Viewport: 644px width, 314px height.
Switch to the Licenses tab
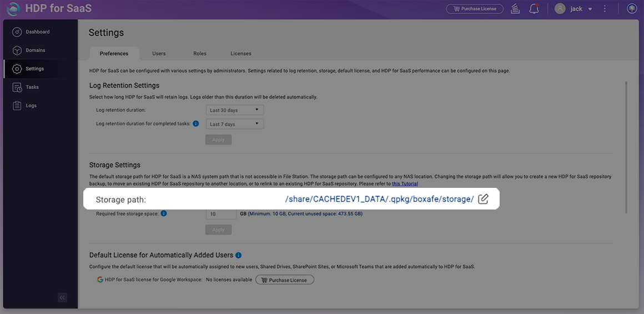point(241,54)
